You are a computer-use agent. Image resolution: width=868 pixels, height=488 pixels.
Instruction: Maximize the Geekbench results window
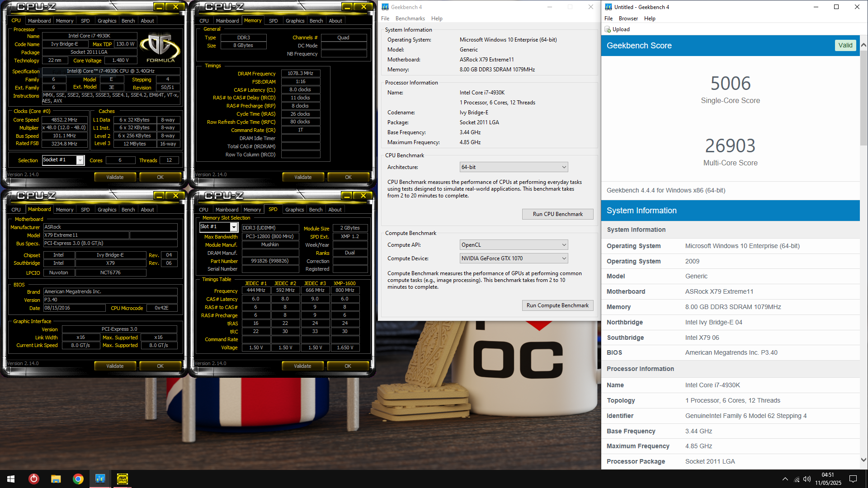click(x=836, y=7)
